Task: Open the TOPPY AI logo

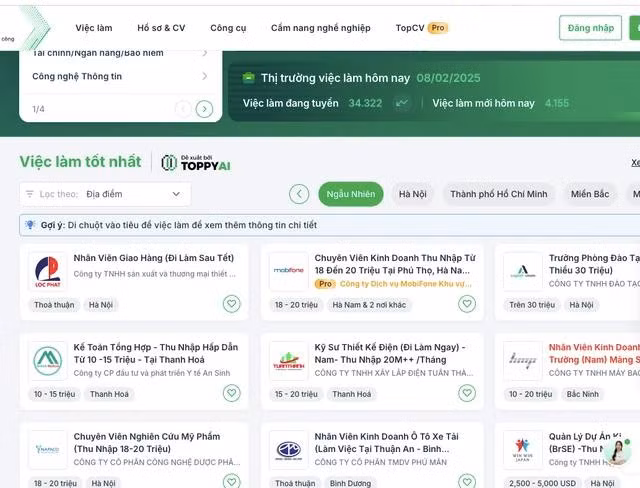Action: click(x=196, y=163)
